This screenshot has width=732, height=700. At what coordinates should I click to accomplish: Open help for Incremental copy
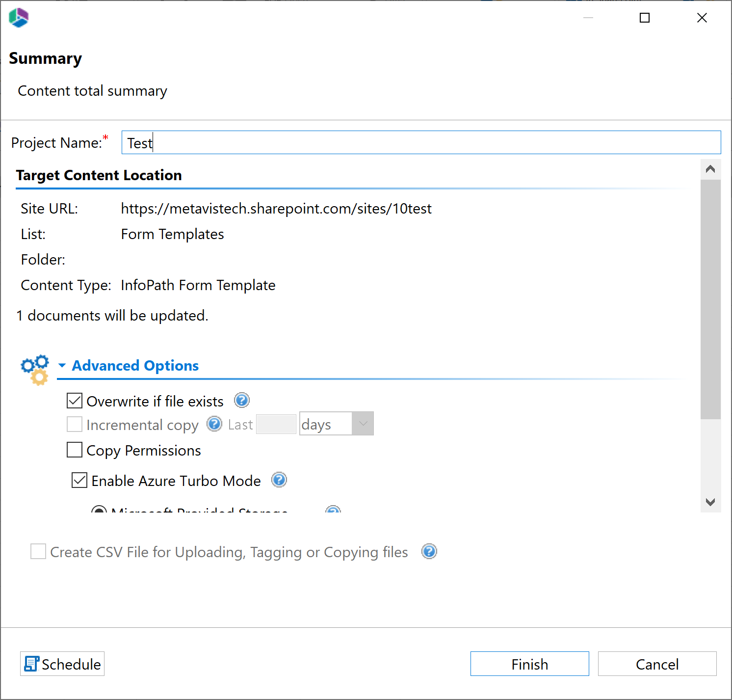[x=214, y=424]
